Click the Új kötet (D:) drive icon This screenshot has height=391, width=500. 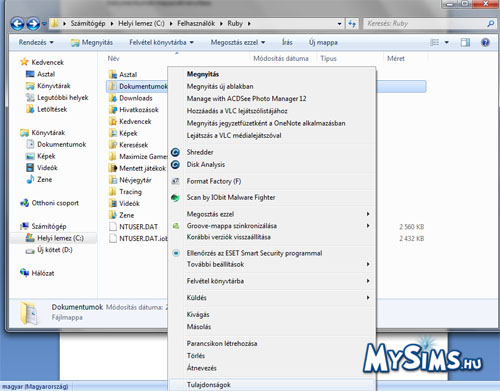click(30, 250)
